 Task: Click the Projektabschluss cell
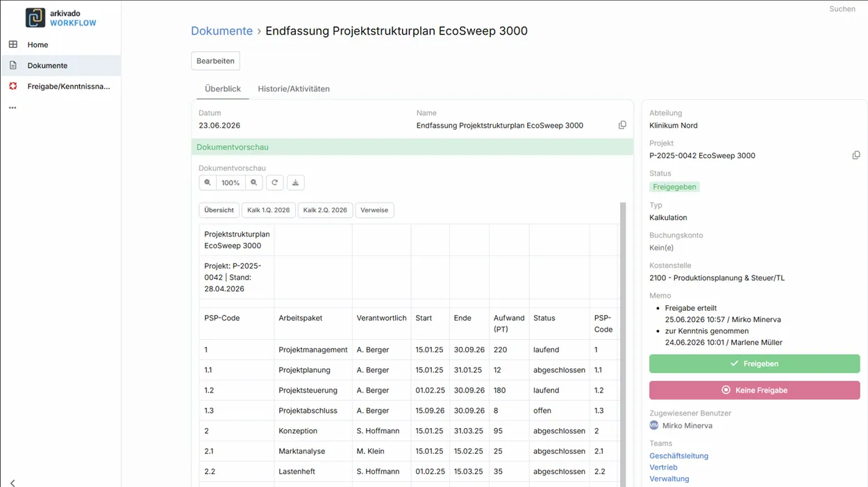pyautogui.click(x=313, y=411)
